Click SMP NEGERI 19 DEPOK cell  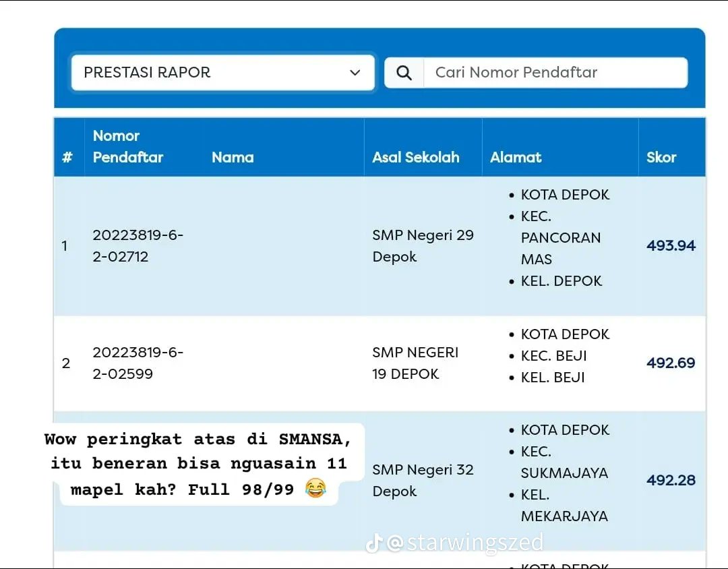point(415,363)
